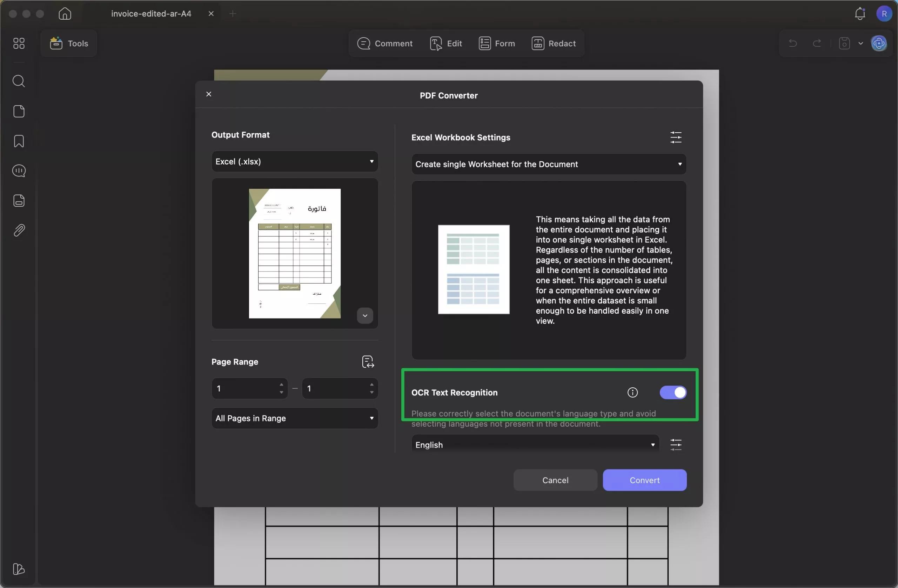898x588 pixels.
Task: Increase the start page number stepper
Action: [281, 385]
